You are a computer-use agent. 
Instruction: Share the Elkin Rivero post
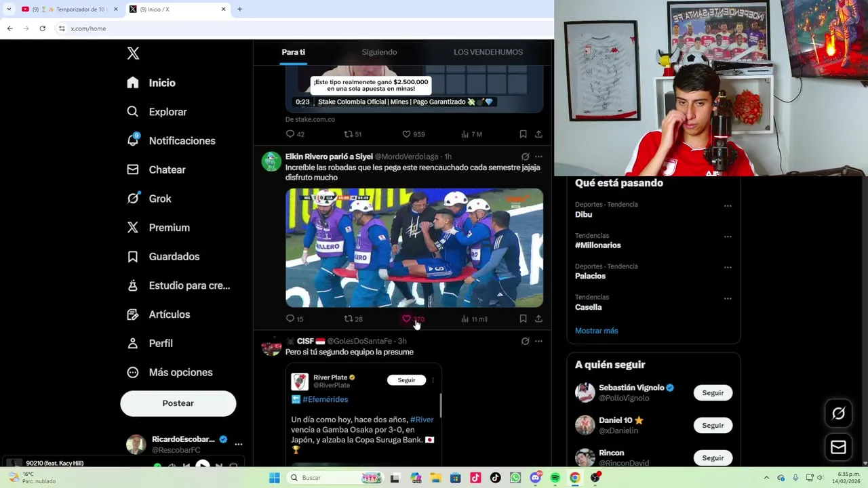click(538, 319)
